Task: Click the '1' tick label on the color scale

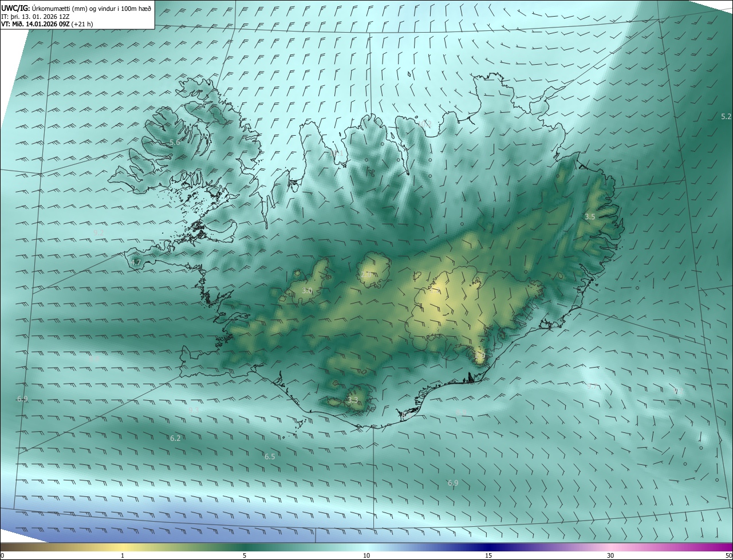Action: pyautogui.click(x=123, y=555)
